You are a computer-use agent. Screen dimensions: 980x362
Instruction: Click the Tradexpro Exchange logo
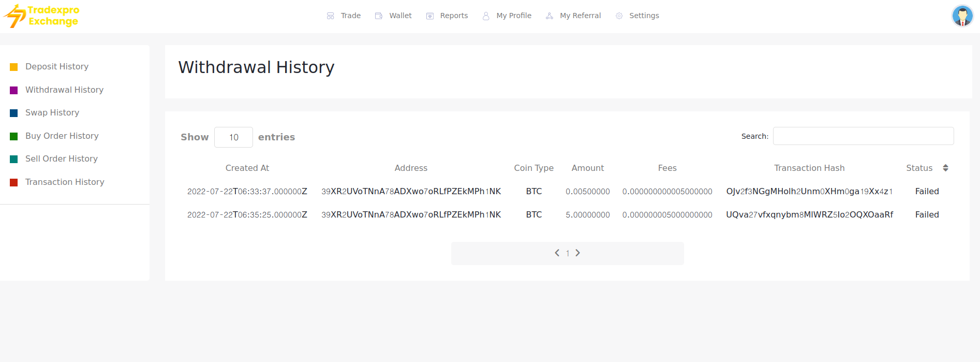pyautogui.click(x=41, y=16)
